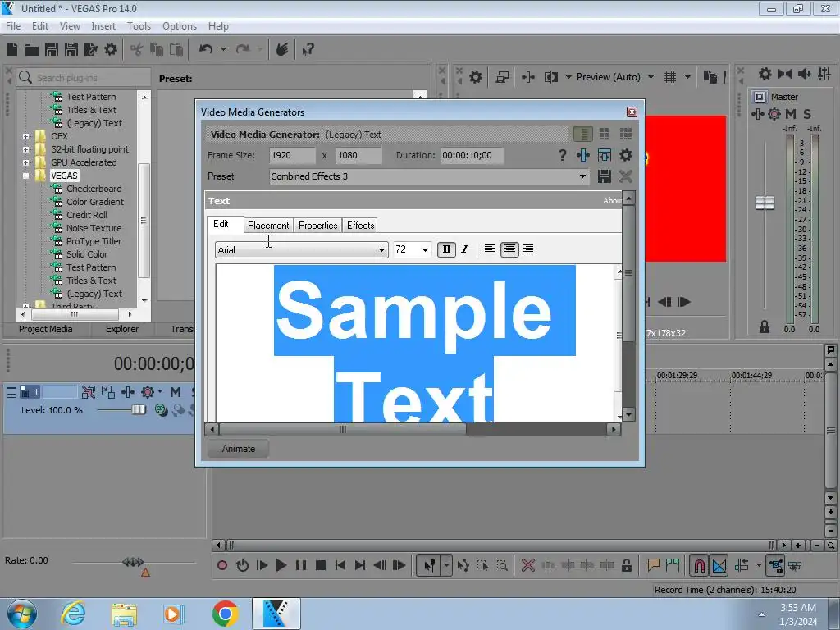The height and width of the screenshot is (630, 840).
Task: Click the playback Rate scrub slider
Action: [133, 562]
